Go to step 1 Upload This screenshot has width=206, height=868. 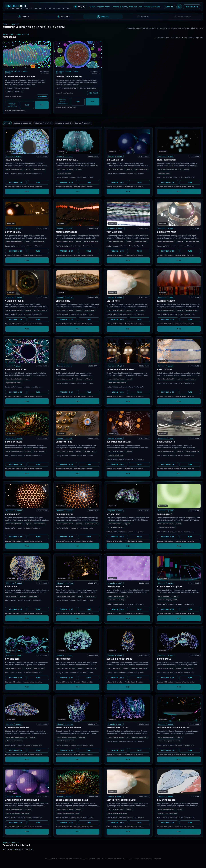click(23, 17)
